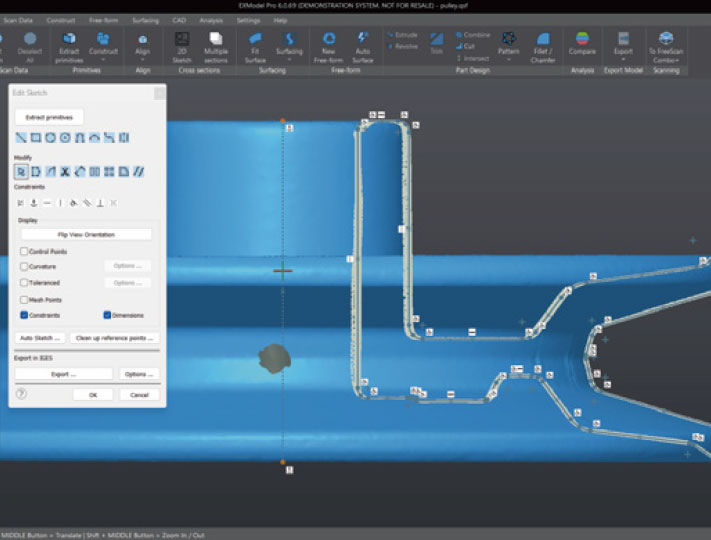711x540 pixels.
Task: Click the Auto Surface icon
Action: coord(364,43)
